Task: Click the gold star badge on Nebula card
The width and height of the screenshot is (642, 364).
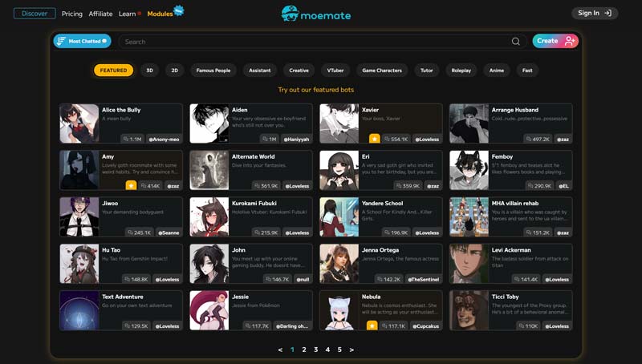Action: coord(372,326)
